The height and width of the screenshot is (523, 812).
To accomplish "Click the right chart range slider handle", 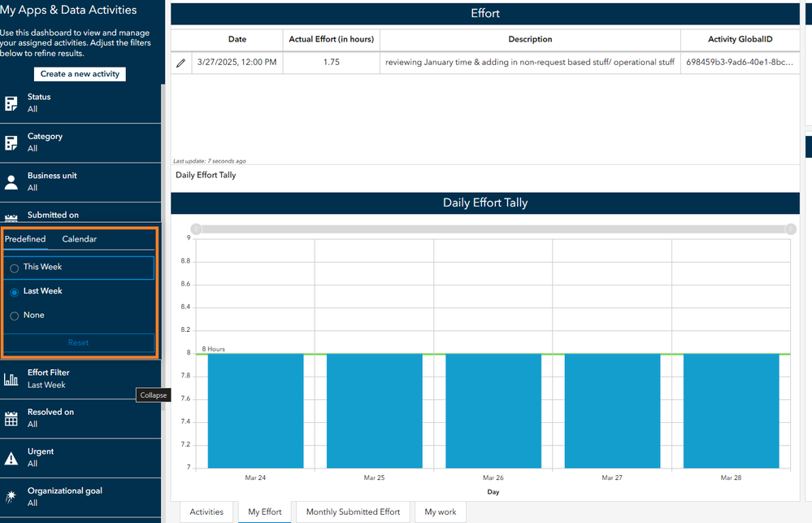I will [790, 229].
